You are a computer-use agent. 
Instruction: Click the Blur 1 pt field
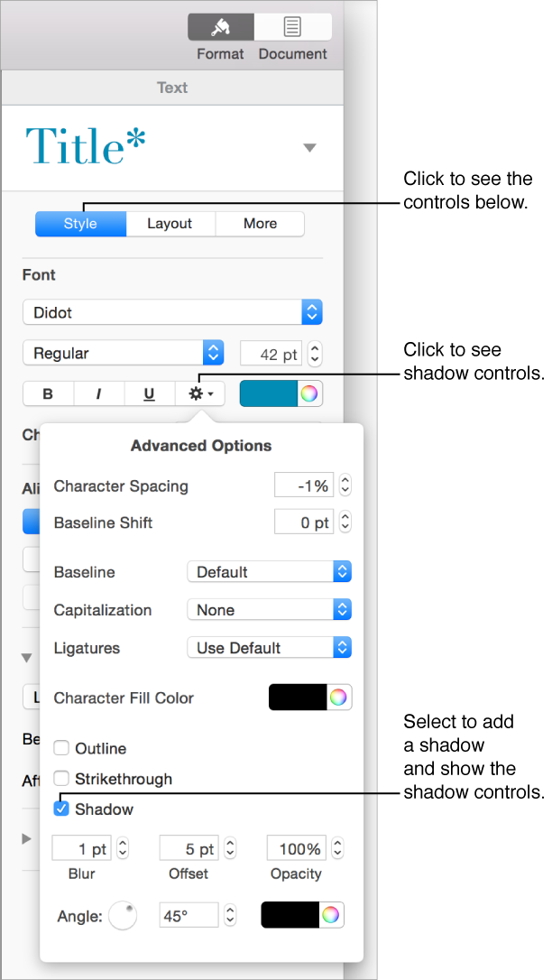pyautogui.click(x=82, y=849)
